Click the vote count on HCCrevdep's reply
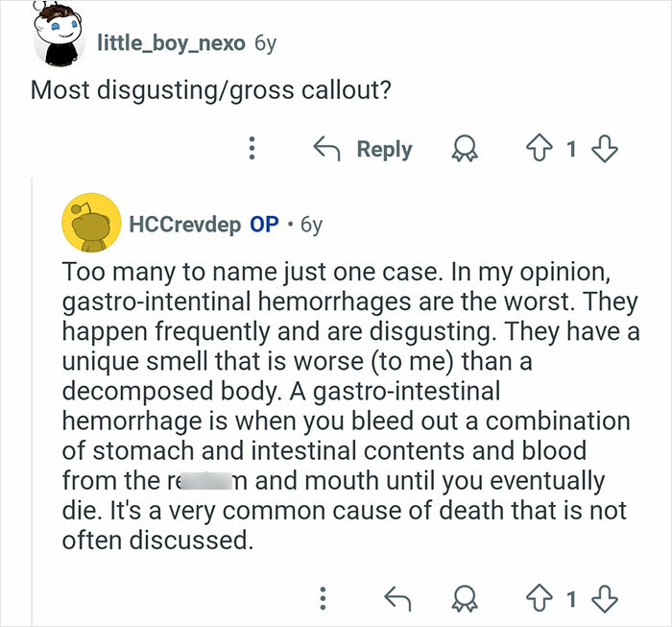Screen dimensions: 672x627 coord(573,599)
